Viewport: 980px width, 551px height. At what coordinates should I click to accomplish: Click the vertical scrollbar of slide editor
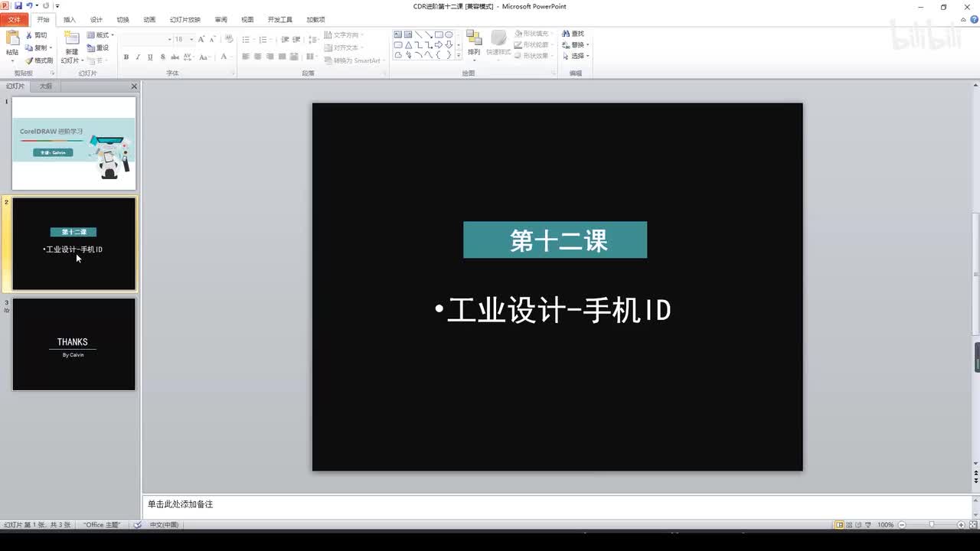point(975,274)
